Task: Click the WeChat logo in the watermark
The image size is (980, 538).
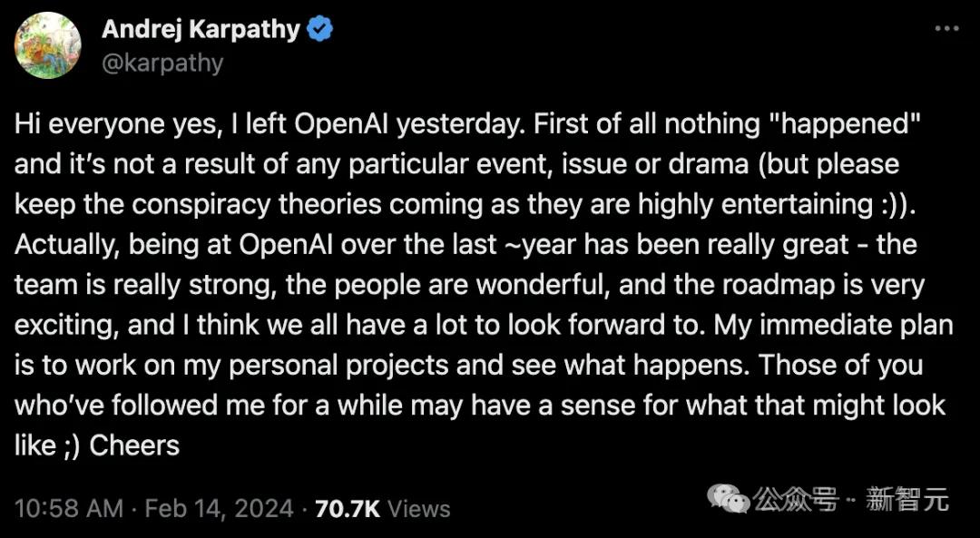Action: (730, 497)
